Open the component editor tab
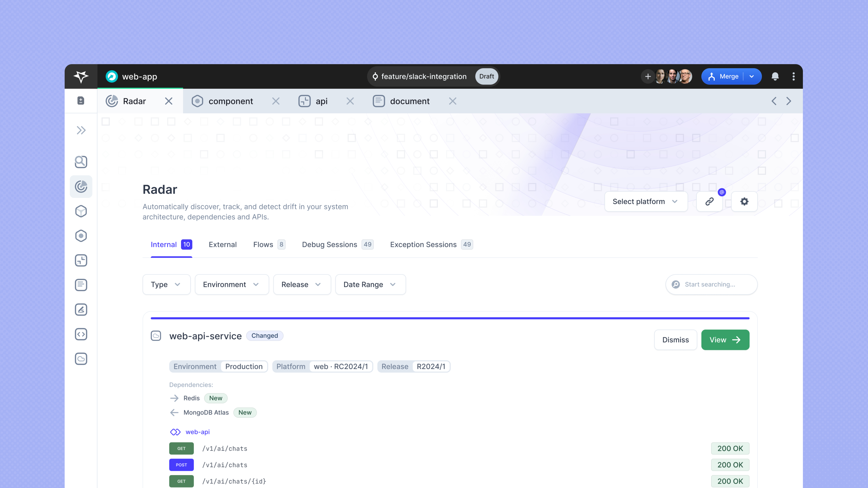This screenshot has width=868, height=488. click(231, 101)
